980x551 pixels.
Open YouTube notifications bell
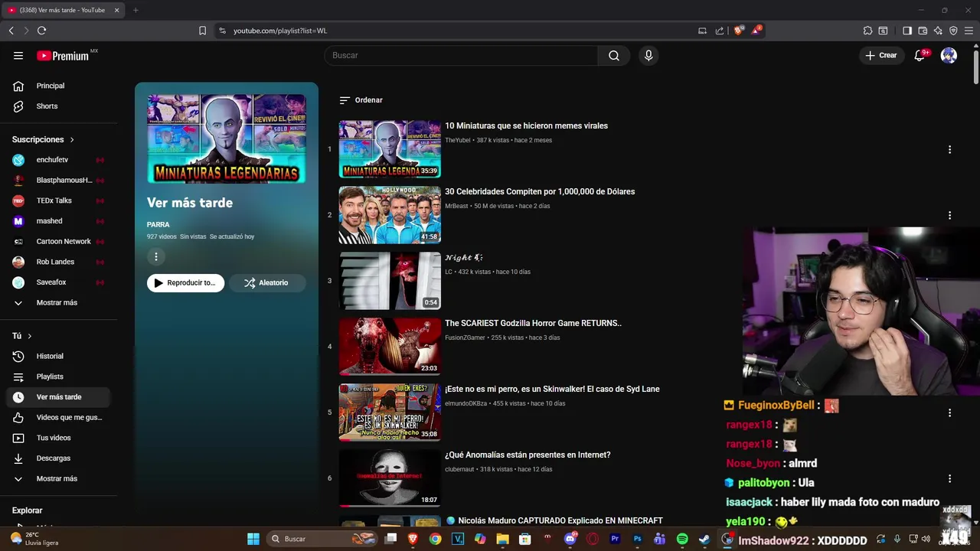[920, 55]
